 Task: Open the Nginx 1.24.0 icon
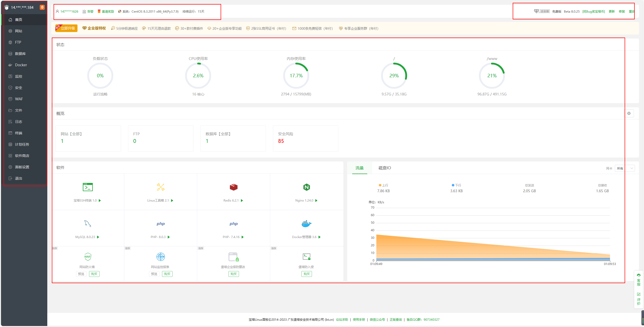click(306, 187)
